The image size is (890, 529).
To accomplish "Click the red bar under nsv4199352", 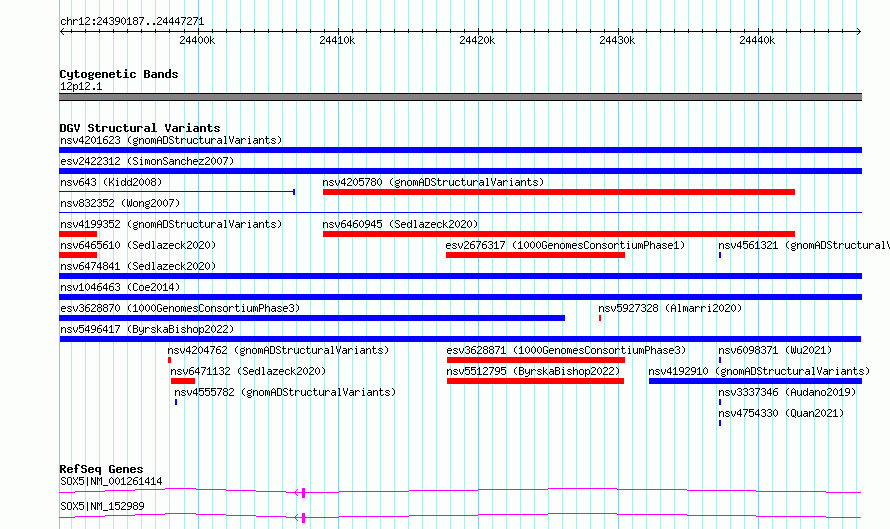I will point(78,234).
